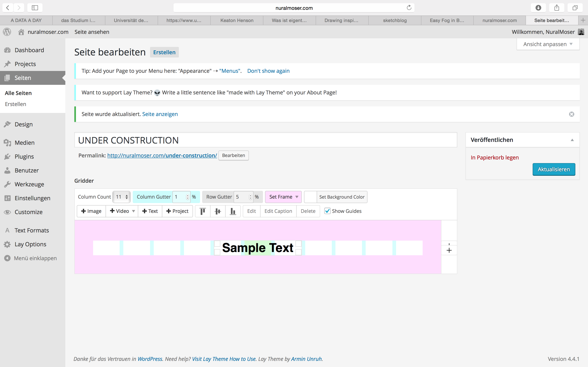Toggle Safari's sidebar icon
The width and height of the screenshot is (588, 367).
tap(35, 8)
